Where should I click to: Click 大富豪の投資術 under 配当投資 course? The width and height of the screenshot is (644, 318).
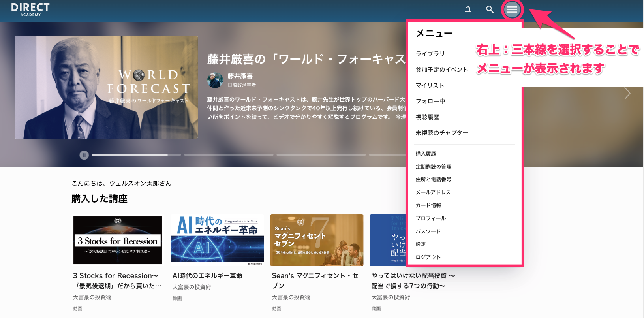(x=391, y=297)
